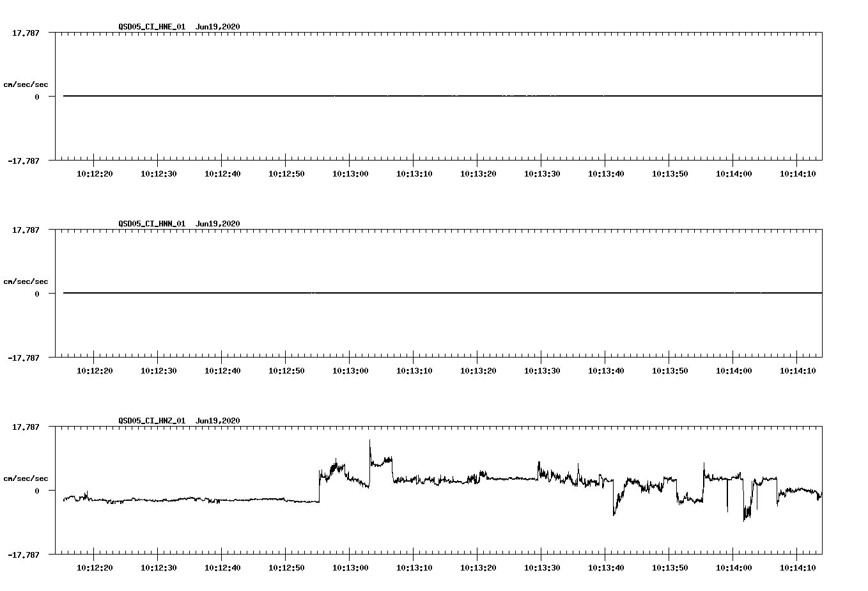Viewport: 868px width, 591px height.
Task: Pick the 10:14:10 time label under HNE plot
Action: coord(798,174)
